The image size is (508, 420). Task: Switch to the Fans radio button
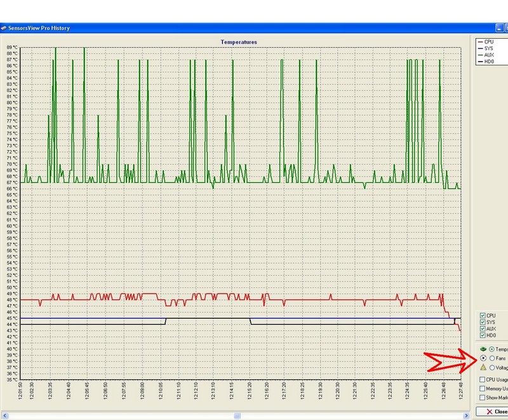tap(492, 358)
